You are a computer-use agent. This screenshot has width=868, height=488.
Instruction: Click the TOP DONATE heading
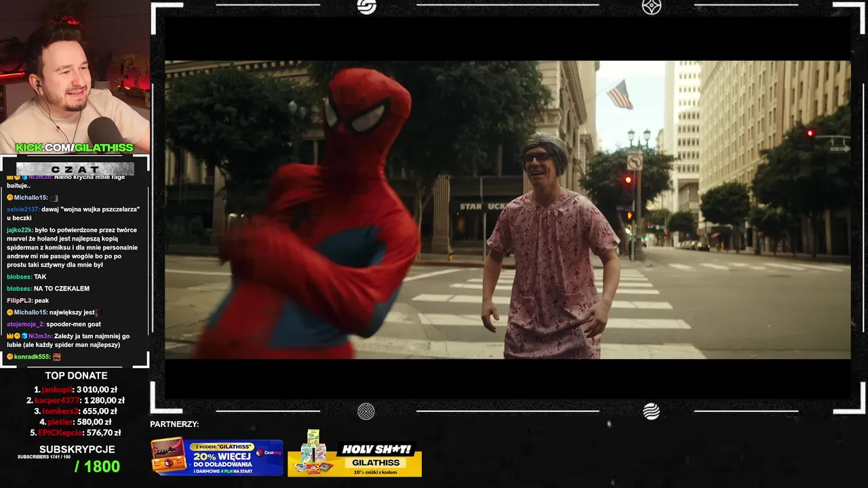point(76,375)
